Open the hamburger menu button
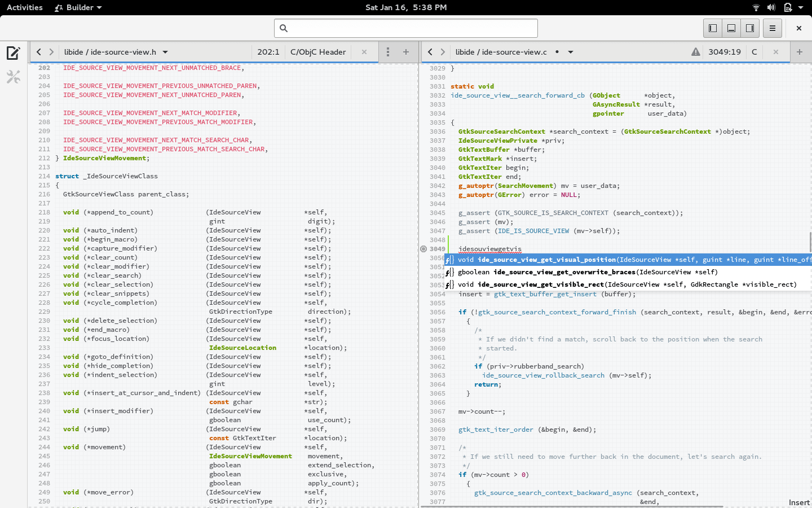 coord(773,28)
